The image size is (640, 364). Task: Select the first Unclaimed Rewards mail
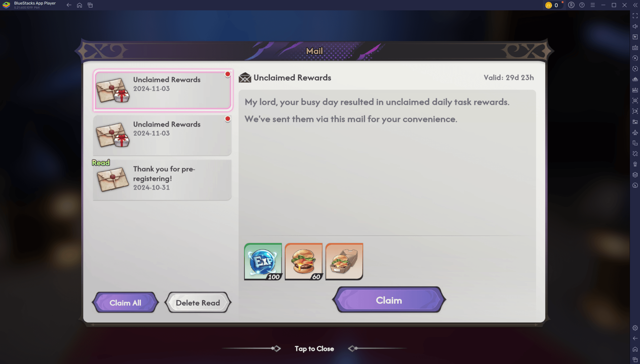pos(162,90)
